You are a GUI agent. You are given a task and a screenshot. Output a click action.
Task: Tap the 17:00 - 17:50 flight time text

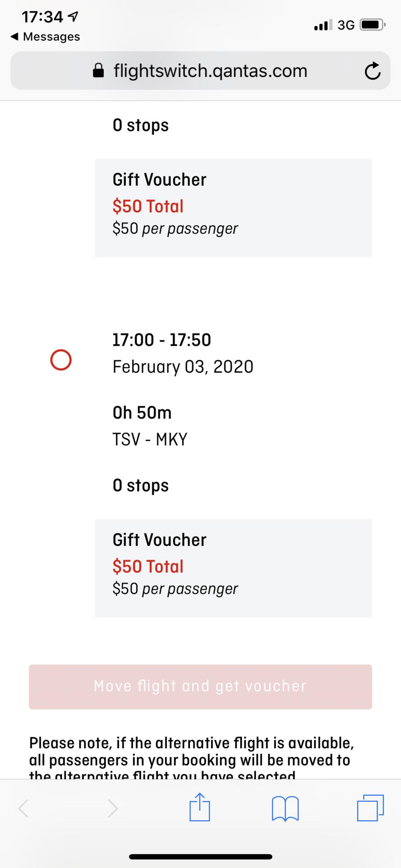tap(162, 340)
